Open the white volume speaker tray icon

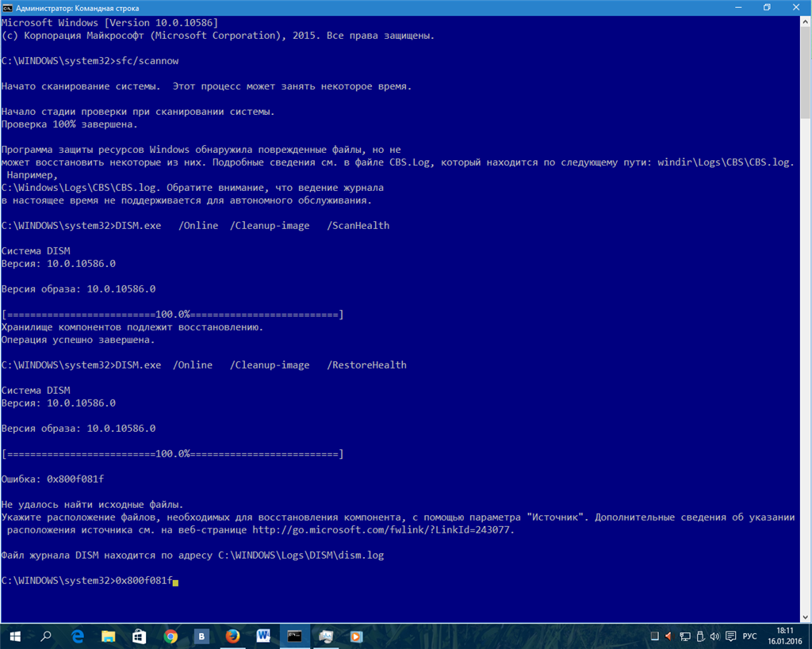point(715,636)
